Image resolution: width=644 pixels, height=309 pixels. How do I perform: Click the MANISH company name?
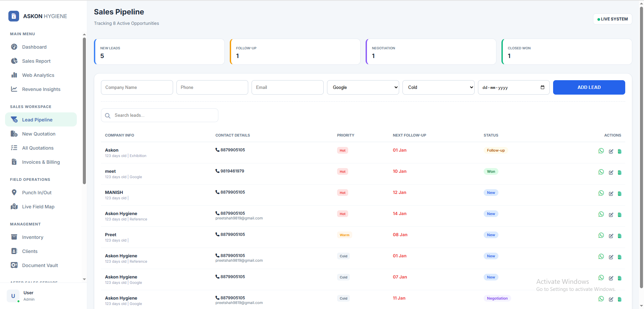point(114,192)
